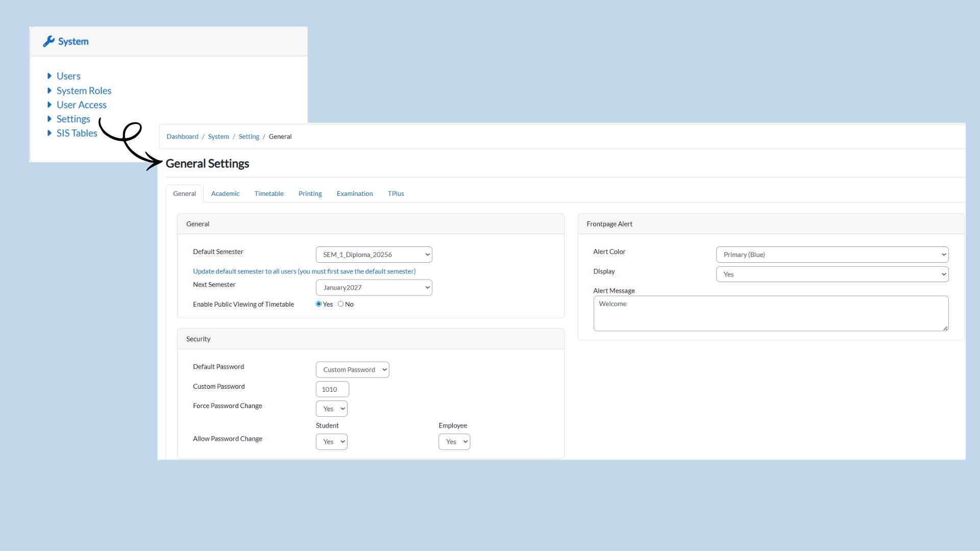Open the Next Semester dropdown

tap(374, 288)
